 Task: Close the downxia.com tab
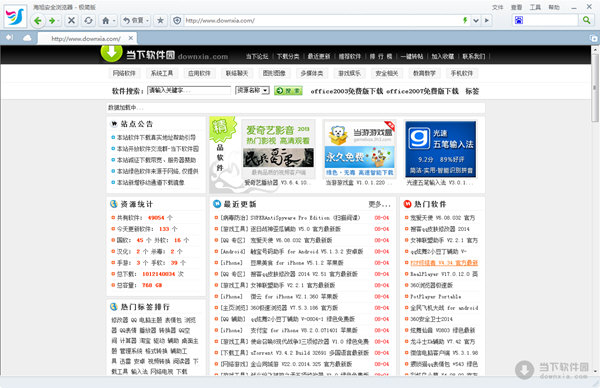click(x=131, y=38)
